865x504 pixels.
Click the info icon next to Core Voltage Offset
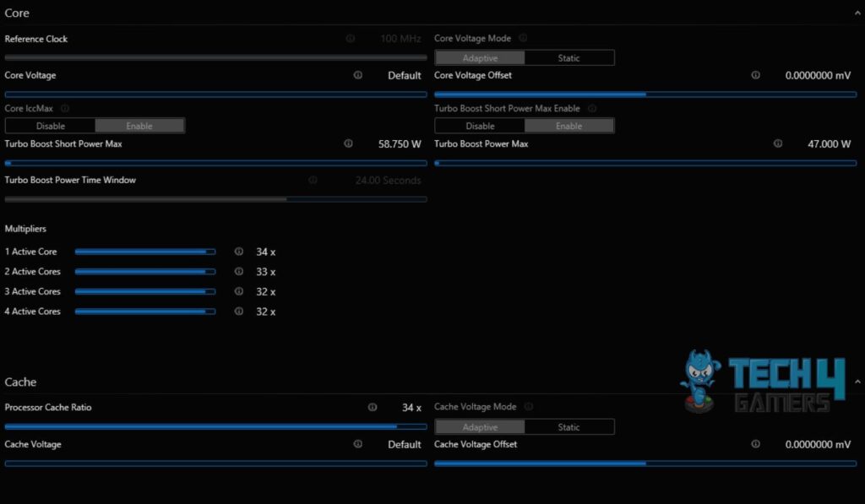[x=756, y=75]
